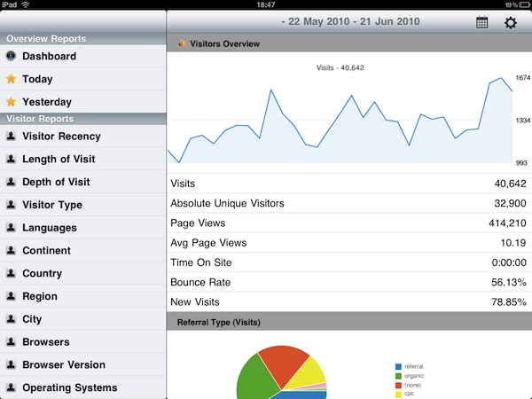Screen dimensions: 532x399
Task: Choose the Languages report
Action: coord(83,227)
